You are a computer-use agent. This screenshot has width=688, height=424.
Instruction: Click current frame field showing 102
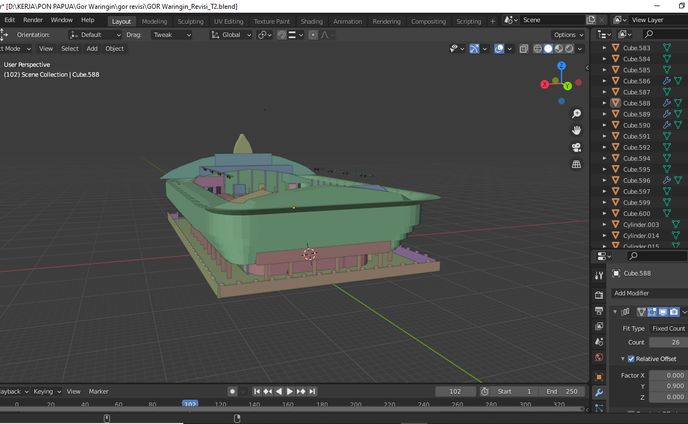pos(455,391)
